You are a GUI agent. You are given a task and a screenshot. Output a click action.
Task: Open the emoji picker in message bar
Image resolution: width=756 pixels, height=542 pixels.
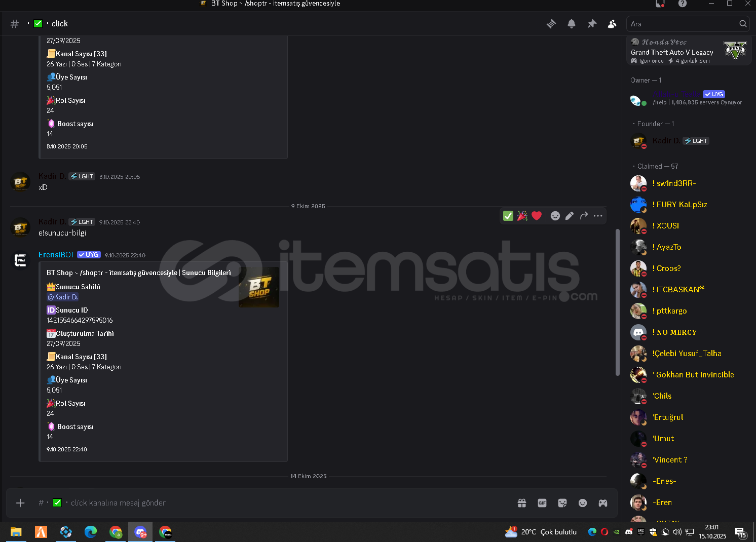click(583, 503)
